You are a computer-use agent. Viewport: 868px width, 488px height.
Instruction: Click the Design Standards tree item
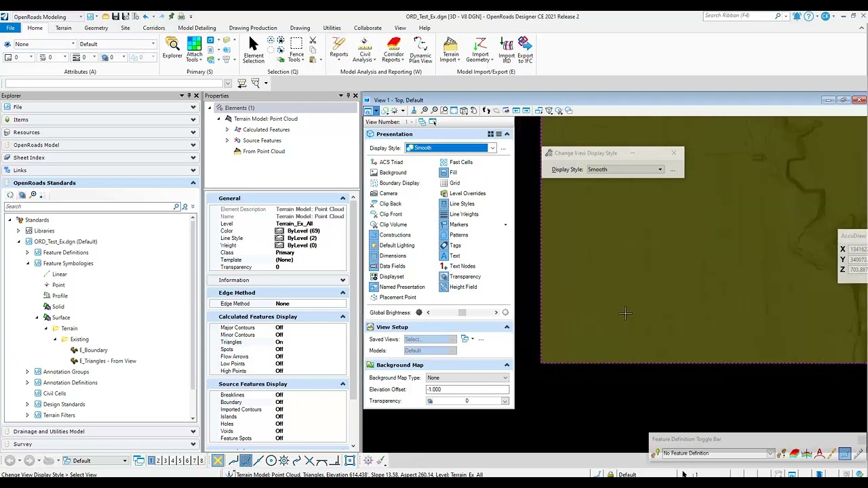64,404
